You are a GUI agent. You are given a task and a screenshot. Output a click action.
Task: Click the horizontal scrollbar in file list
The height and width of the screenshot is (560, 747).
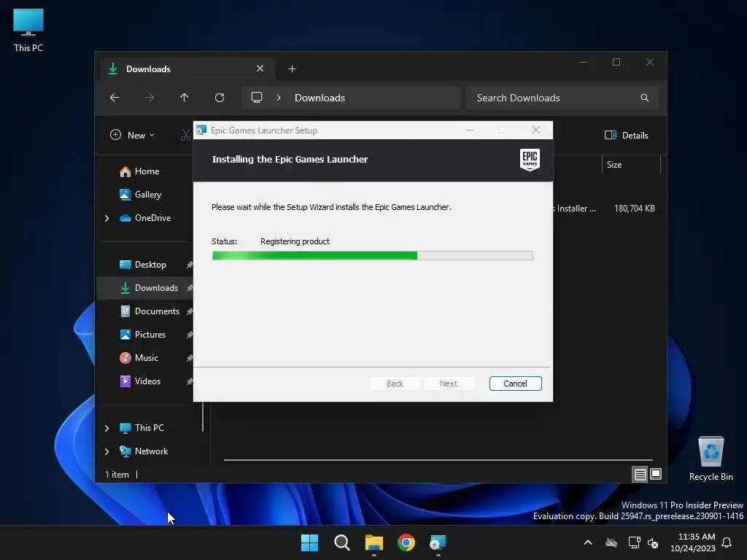click(438, 460)
